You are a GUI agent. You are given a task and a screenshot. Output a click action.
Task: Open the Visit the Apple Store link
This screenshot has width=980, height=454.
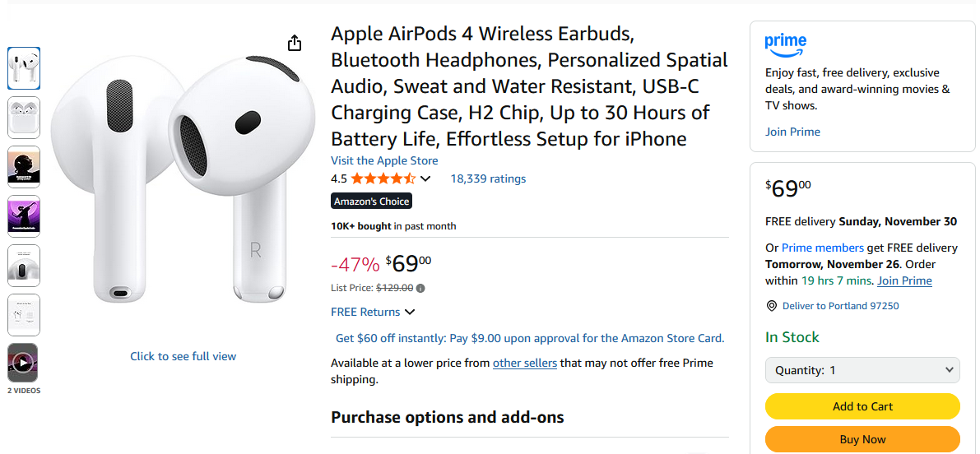coord(384,160)
